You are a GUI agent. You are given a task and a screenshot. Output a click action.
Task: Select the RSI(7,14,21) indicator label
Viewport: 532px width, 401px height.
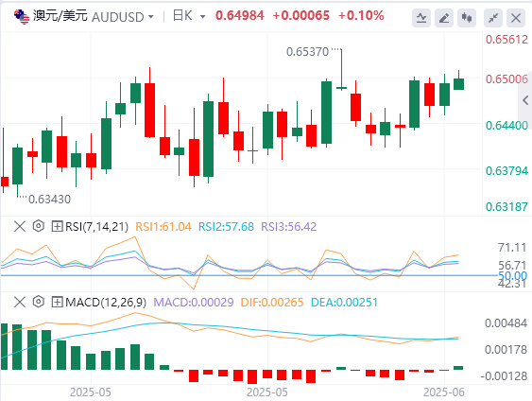[x=96, y=226]
